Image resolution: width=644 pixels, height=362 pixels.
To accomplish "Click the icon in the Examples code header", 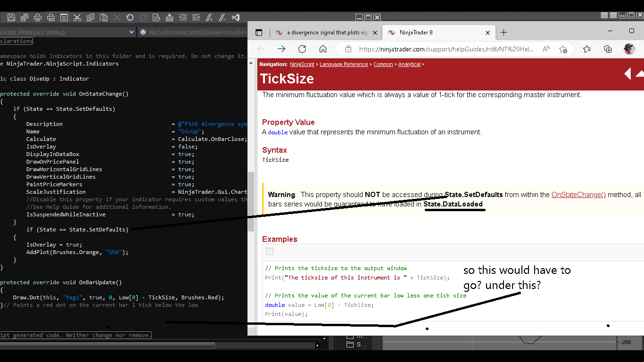I will pyautogui.click(x=270, y=251).
